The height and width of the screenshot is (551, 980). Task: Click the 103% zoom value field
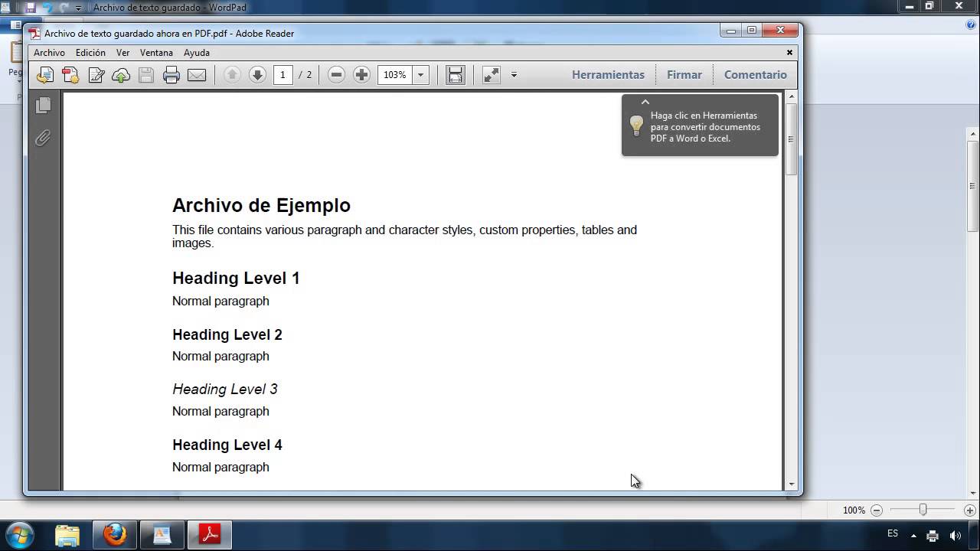(395, 75)
